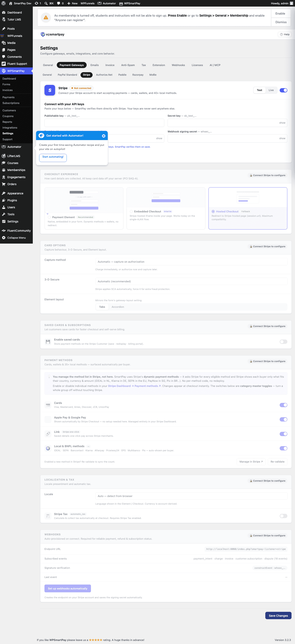This screenshot has width=295, height=644.
Task: Click Enable in membership notice
Action: pos(280,14)
